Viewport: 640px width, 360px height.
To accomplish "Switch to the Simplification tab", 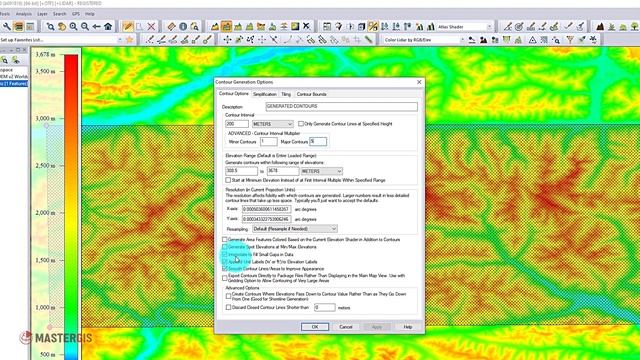I will point(264,94).
